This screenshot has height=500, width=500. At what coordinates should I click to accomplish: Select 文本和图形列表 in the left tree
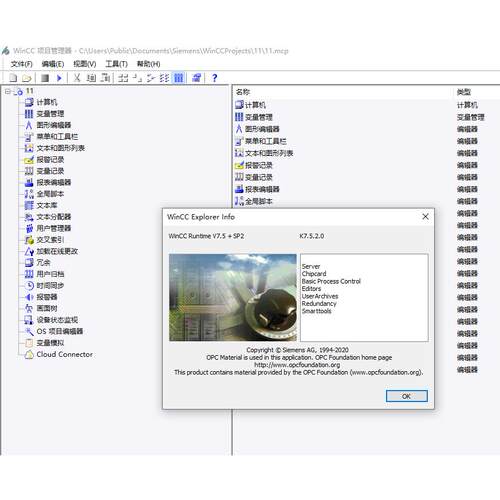click(61, 148)
